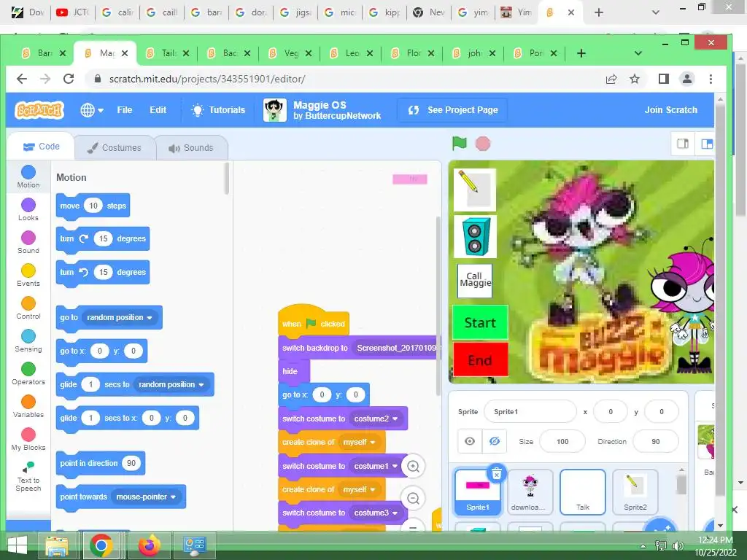Open Tutorials with the lightbulb icon
Image resolution: width=747 pixels, height=560 pixels.
point(217,110)
